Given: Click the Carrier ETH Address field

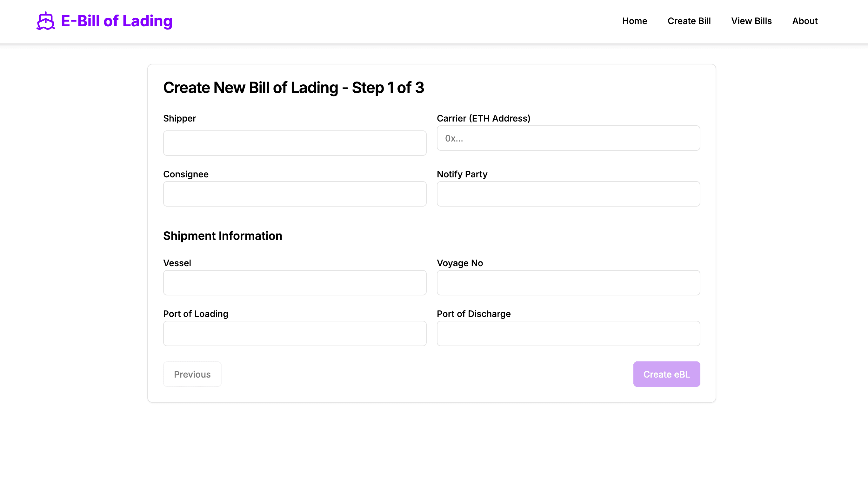Looking at the screenshot, I should tap(568, 138).
